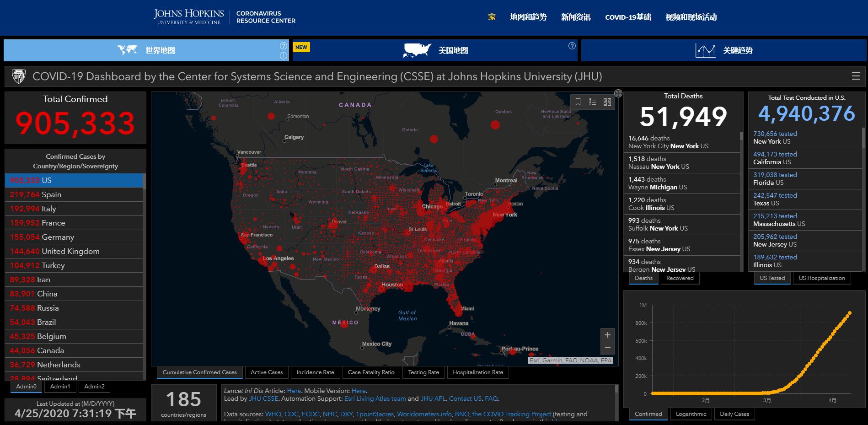Open the dashboard hamburger menu
868x425 pixels.
(x=856, y=76)
